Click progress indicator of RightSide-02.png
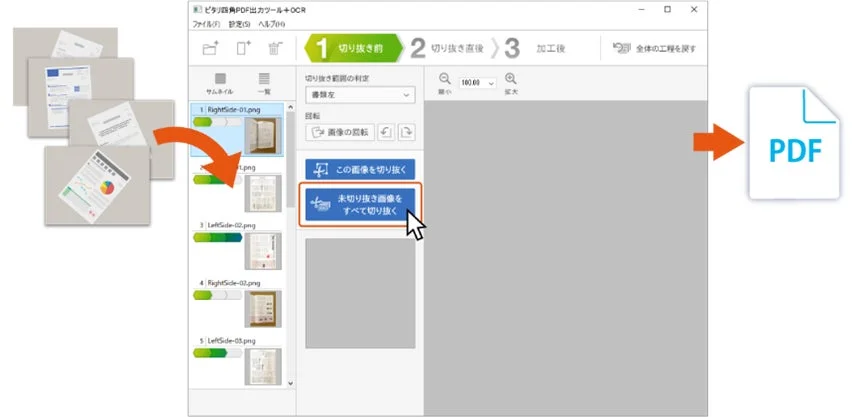The width and height of the screenshot is (857, 417). point(218,295)
